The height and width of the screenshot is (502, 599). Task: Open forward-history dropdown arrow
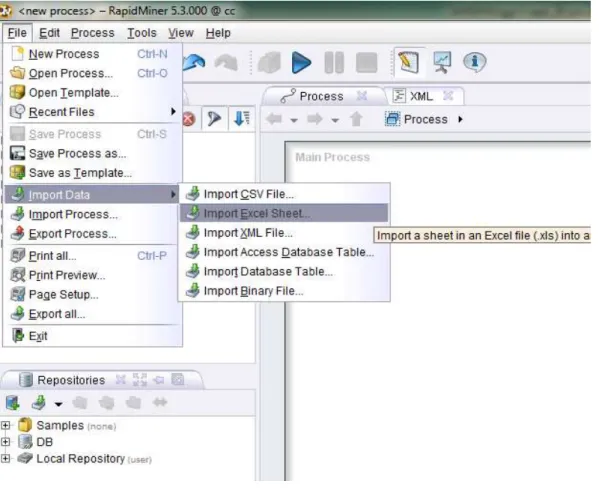click(335, 120)
